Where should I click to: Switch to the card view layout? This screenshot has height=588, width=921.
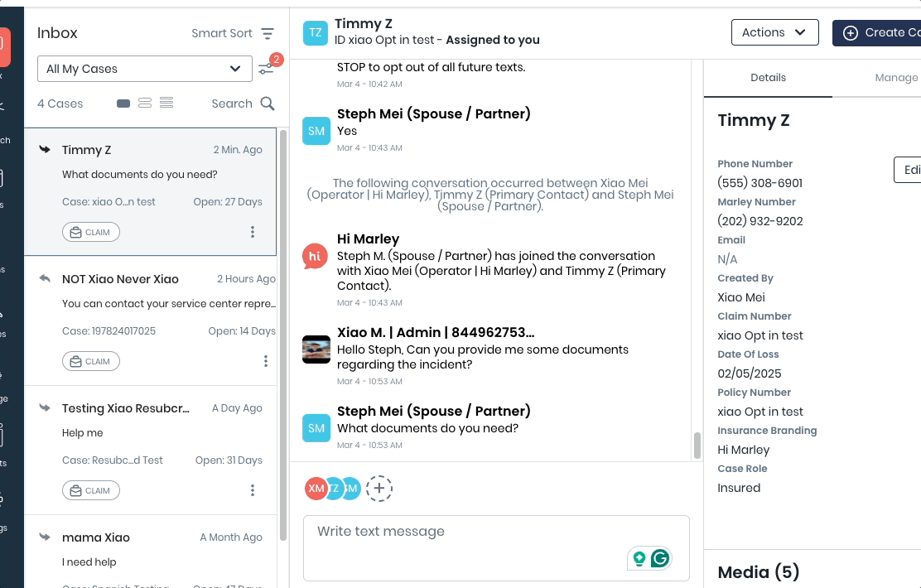point(123,104)
